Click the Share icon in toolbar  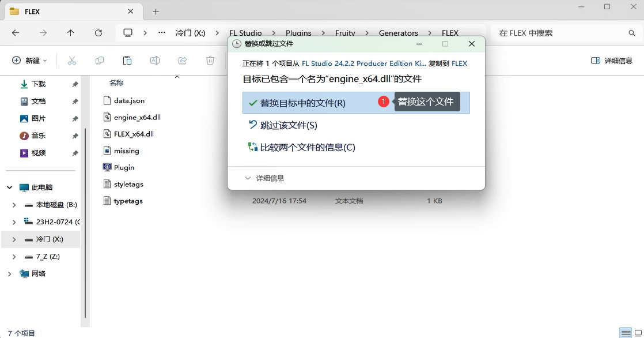[183, 61]
